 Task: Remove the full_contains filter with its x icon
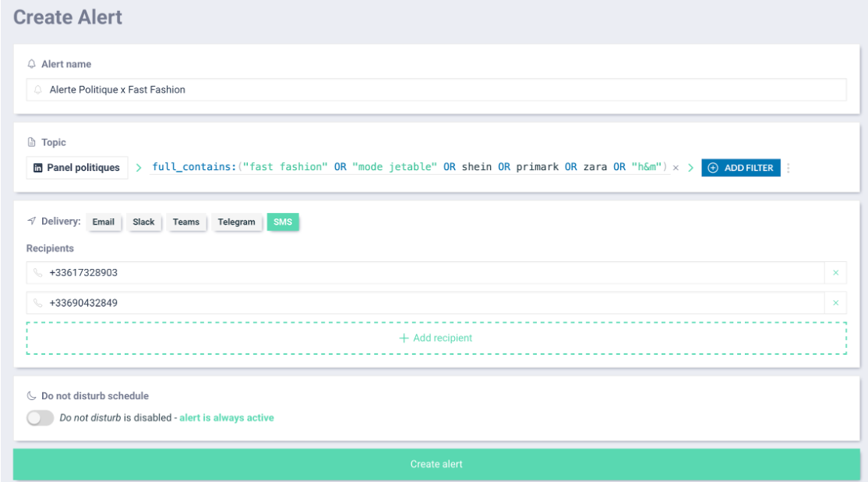click(x=676, y=168)
